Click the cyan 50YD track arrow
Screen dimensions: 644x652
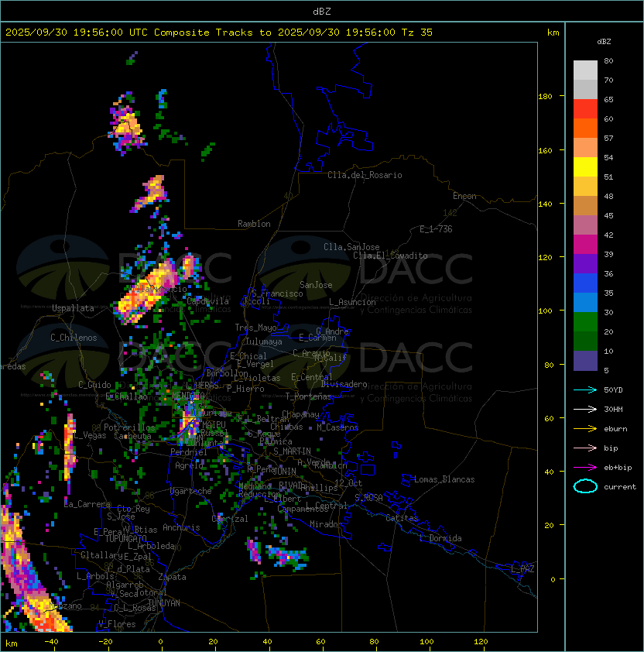(585, 389)
